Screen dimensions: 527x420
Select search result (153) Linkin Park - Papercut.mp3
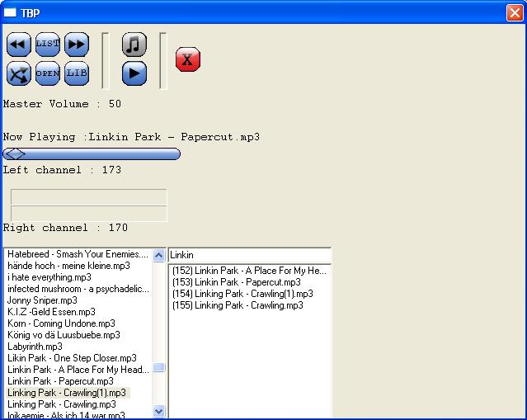236,282
